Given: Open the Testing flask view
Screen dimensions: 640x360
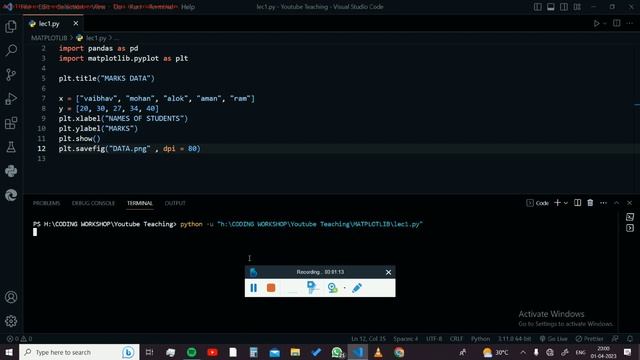Looking at the screenshot, I should click(x=11, y=147).
